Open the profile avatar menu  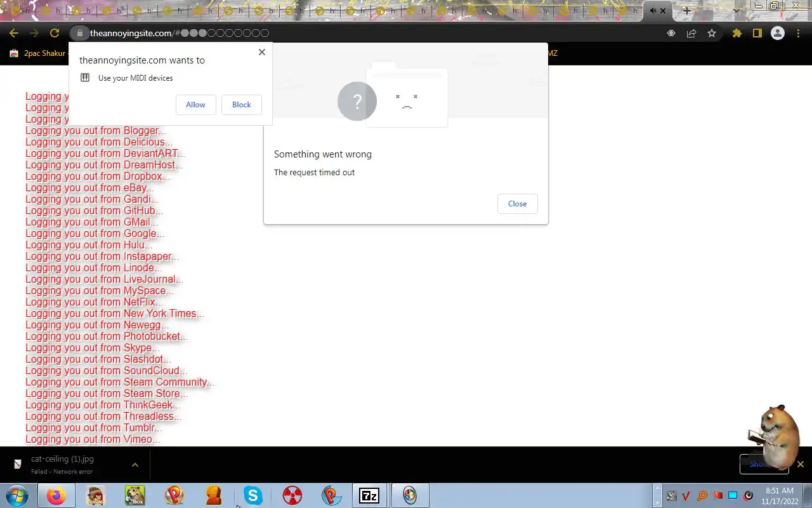(x=778, y=33)
